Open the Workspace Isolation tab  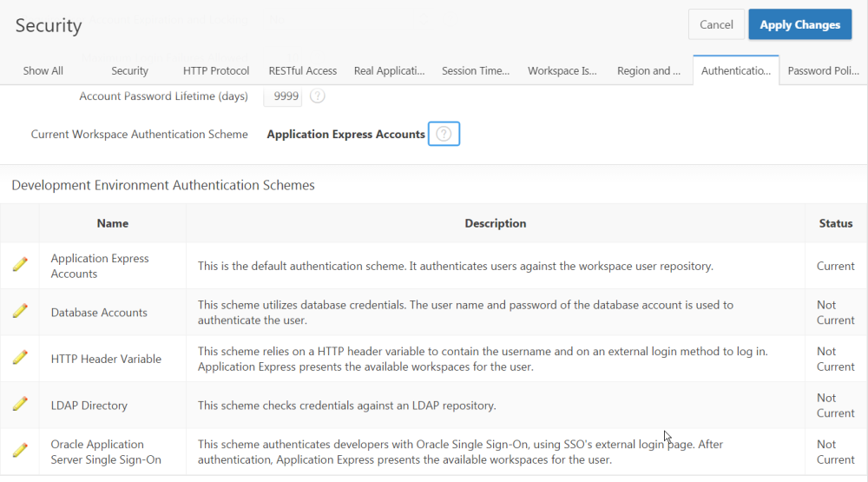562,71
